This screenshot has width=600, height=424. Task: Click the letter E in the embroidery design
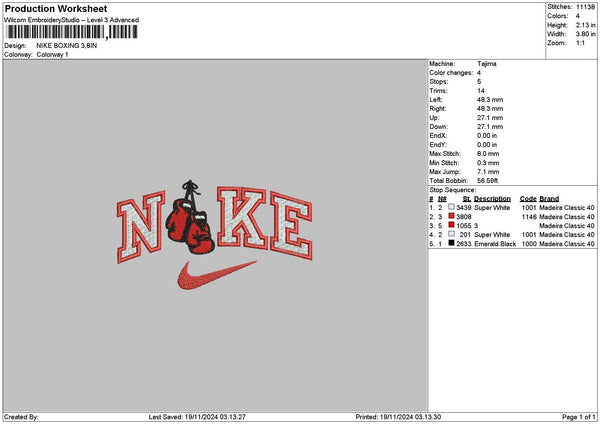(x=291, y=226)
